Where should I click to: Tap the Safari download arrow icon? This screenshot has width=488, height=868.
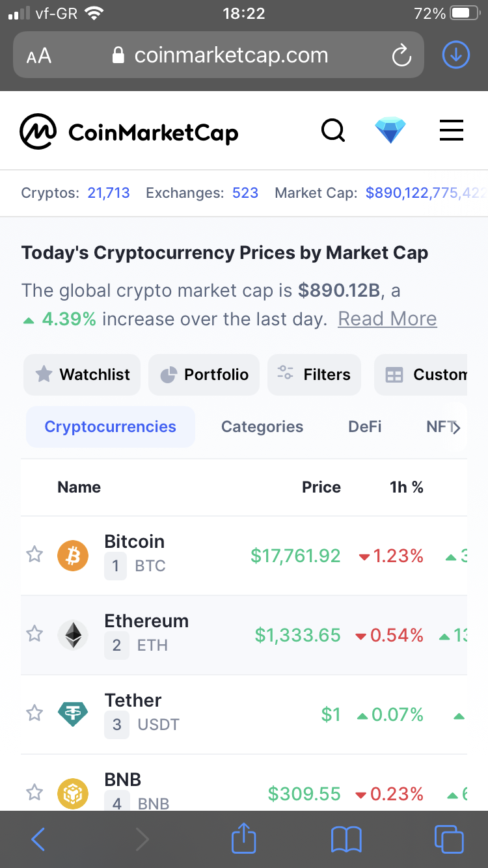point(455,56)
